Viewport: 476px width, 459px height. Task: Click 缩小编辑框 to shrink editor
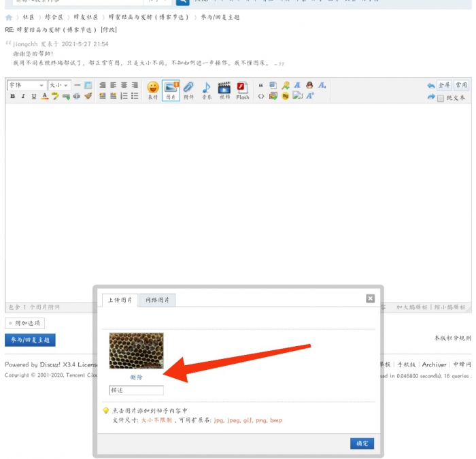[x=449, y=307]
